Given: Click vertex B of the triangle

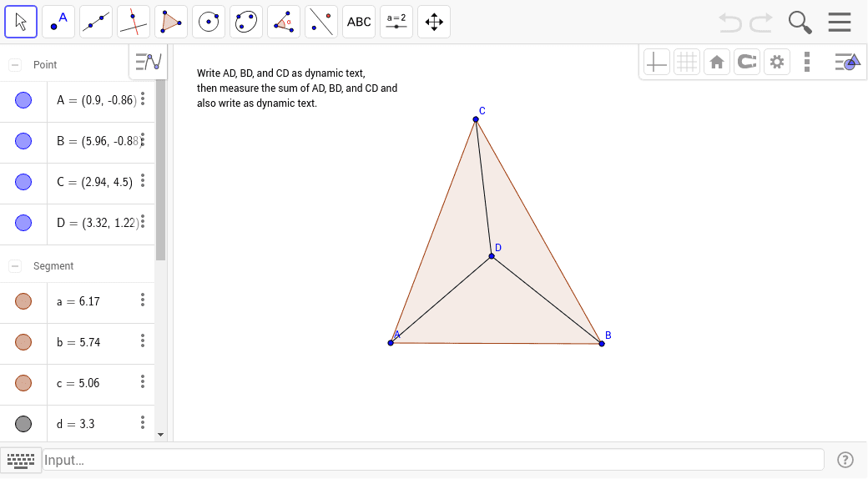Looking at the screenshot, I should 602,344.
